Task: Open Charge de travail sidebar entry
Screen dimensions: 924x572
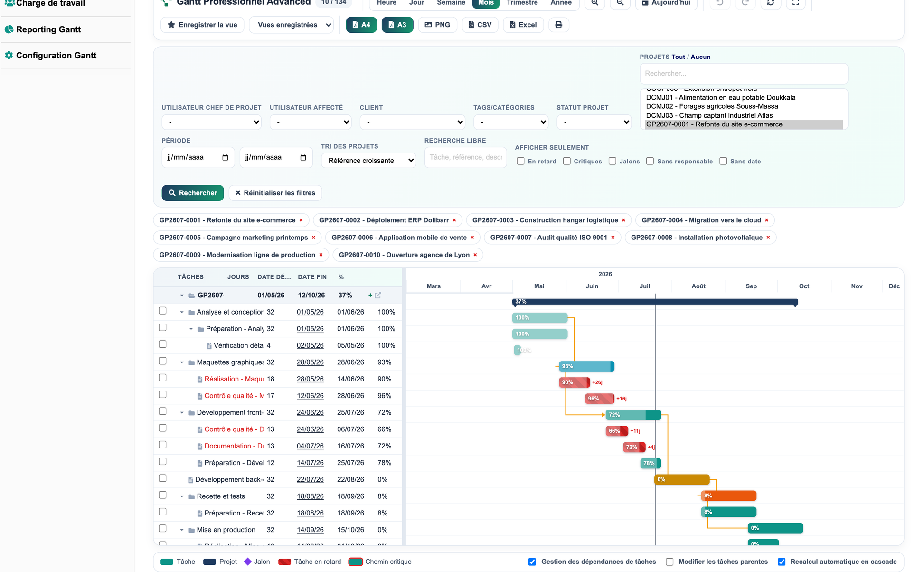Action: click(x=50, y=4)
